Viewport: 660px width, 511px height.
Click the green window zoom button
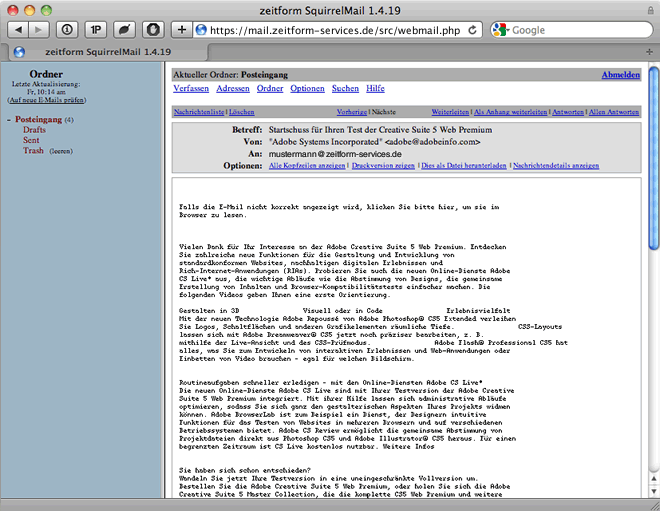[x=46, y=10]
